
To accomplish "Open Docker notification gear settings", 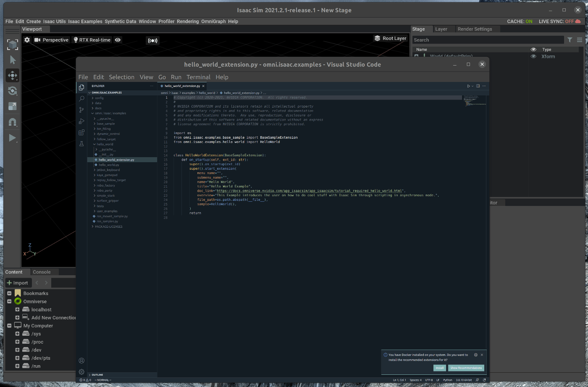I will 476,355.
